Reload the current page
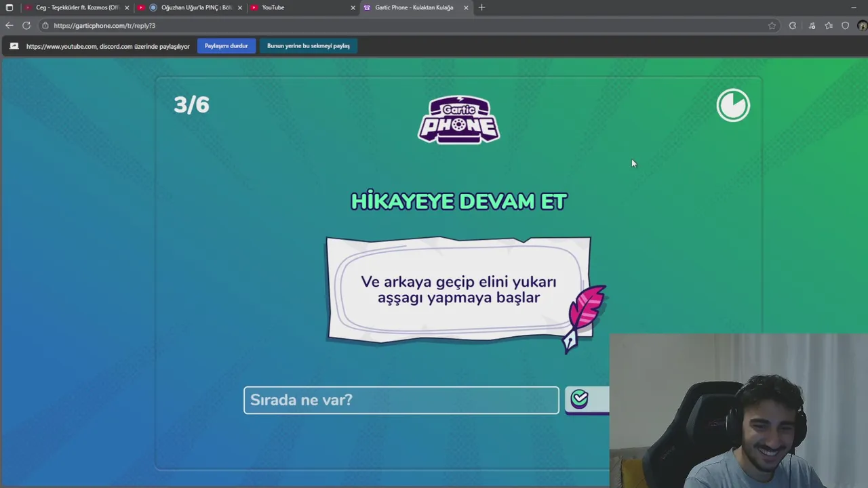 [x=26, y=26]
